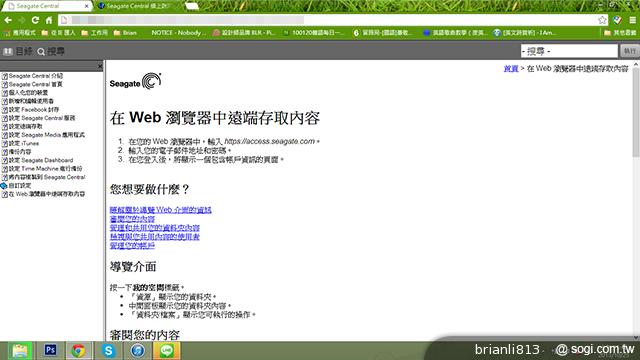Open the 工作用 bookmarks folder
Image resolution: width=640 pixels, height=360 pixels.
[95, 33]
